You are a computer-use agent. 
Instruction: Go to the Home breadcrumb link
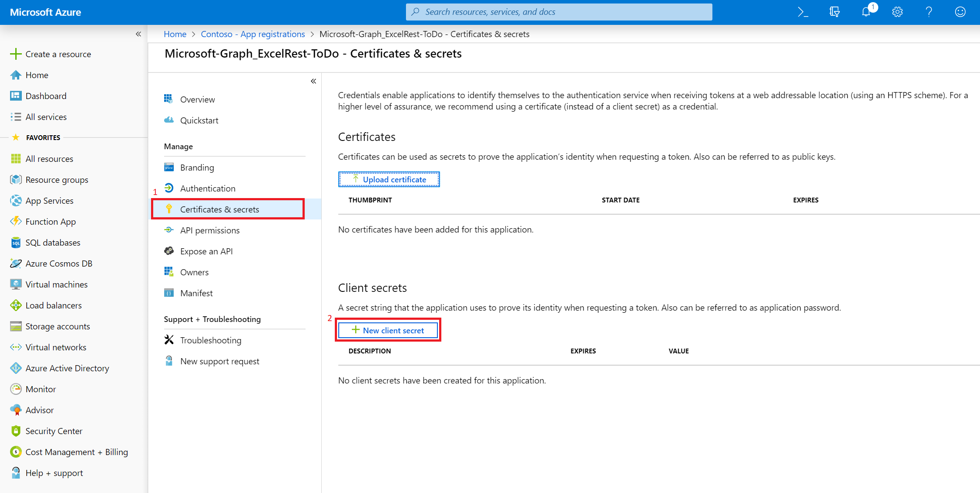[x=175, y=34]
